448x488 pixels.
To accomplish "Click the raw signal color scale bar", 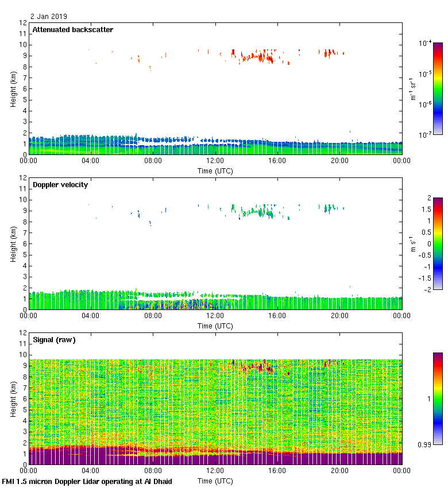I will click(438, 398).
